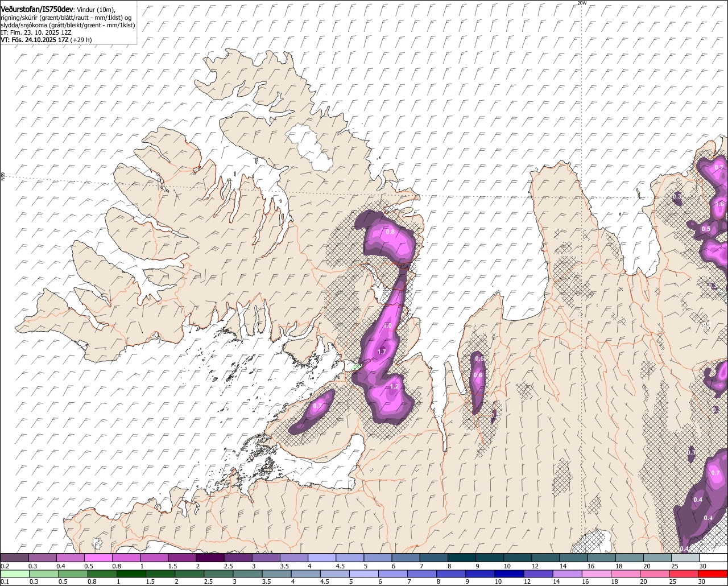Click the 0.1 label in the bottom legend row
This screenshot has width=728, height=586.
pyautogui.click(x=5, y=582)
